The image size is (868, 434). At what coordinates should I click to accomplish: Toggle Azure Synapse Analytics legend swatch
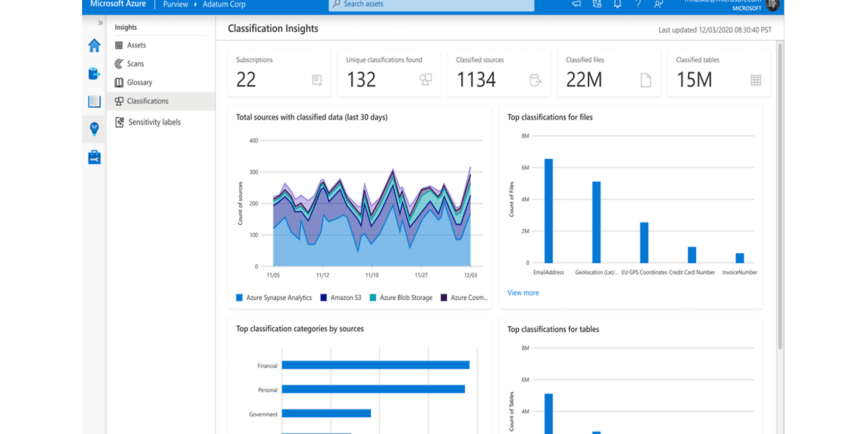(x=239, y=298)
